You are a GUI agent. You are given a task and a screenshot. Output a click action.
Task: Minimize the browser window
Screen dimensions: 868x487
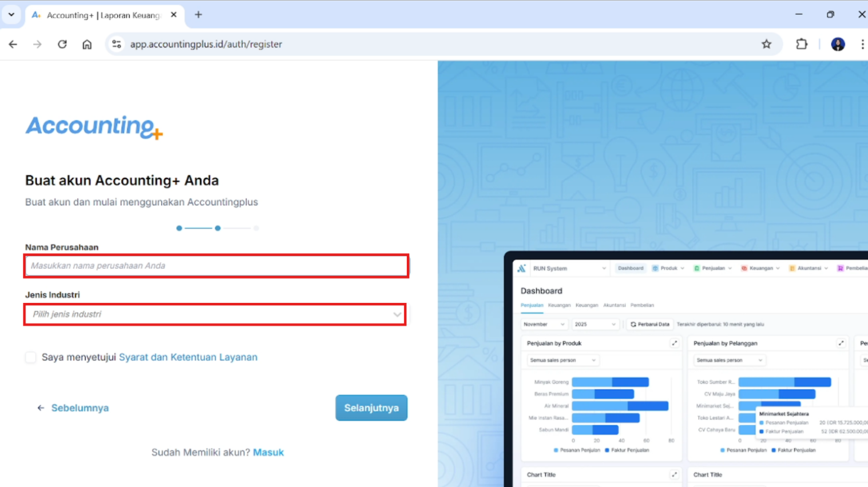(799, 14)
